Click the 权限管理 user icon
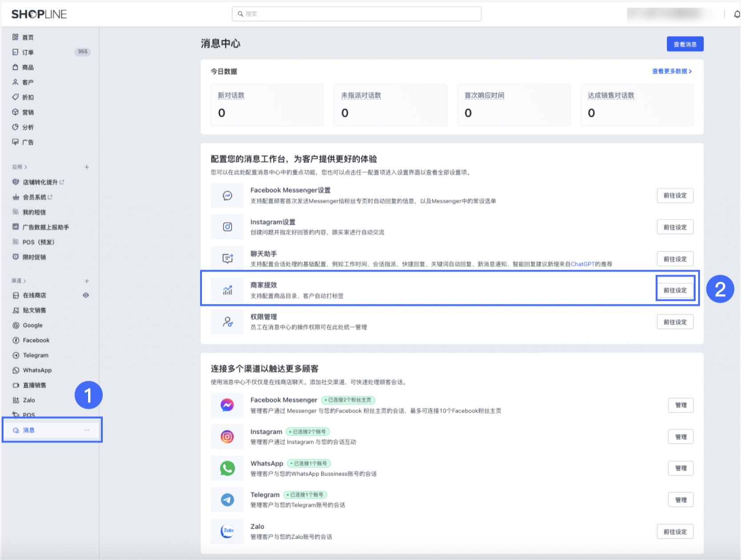 [x=227, y=322]
